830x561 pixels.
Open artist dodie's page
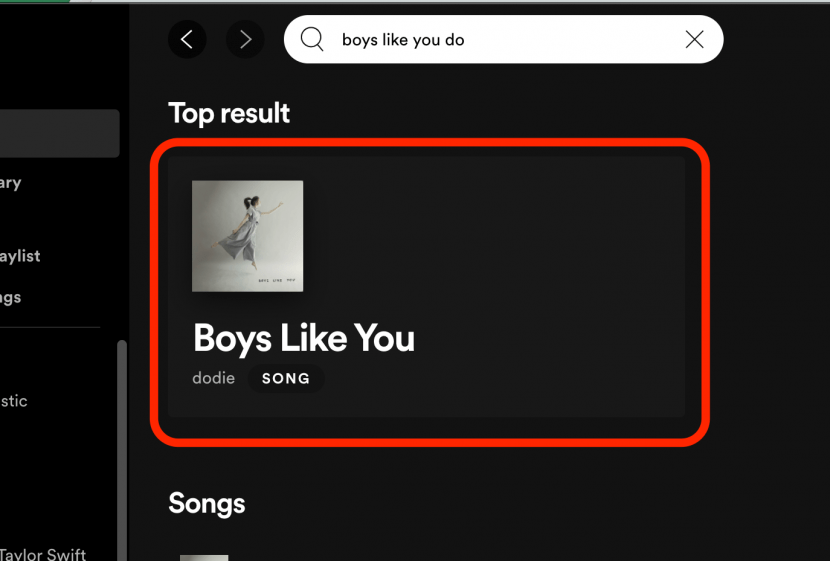(213, 378)
